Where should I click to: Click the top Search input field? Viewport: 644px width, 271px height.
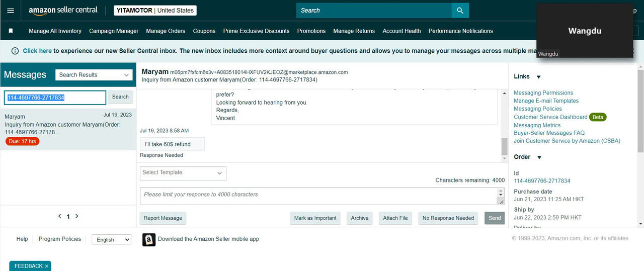tap(374, 10)
